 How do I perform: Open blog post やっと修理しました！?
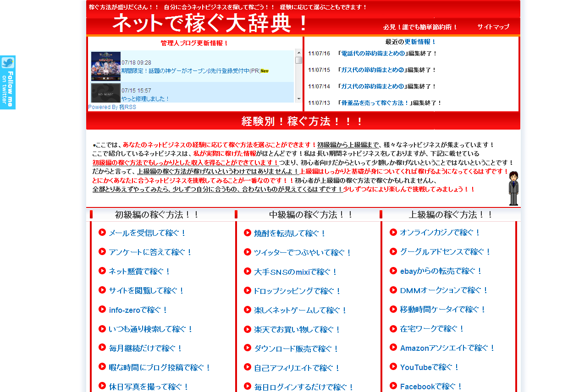(146, 99)
